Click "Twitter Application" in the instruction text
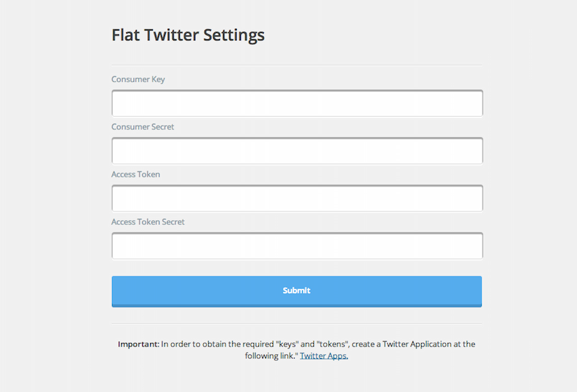577x392 pixels. (417, 344)
